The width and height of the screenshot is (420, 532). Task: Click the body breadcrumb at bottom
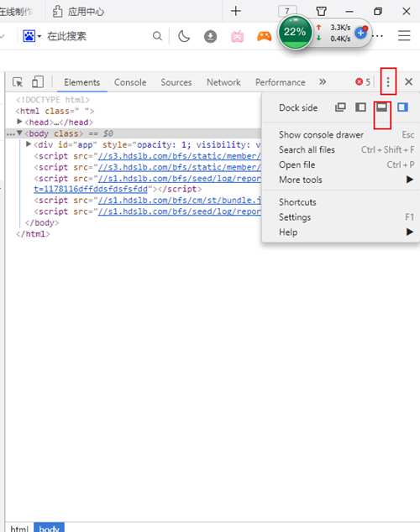(49, 529)
